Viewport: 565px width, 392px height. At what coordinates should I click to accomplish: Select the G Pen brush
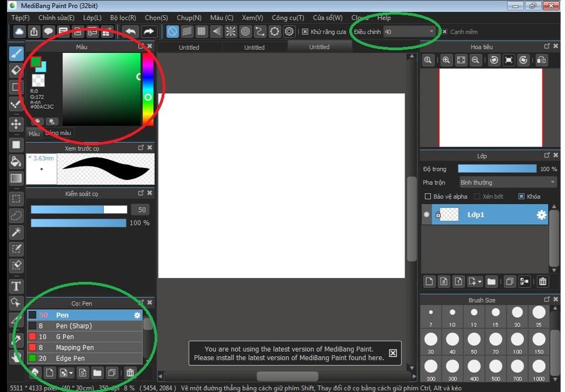[x=85, y=336]
